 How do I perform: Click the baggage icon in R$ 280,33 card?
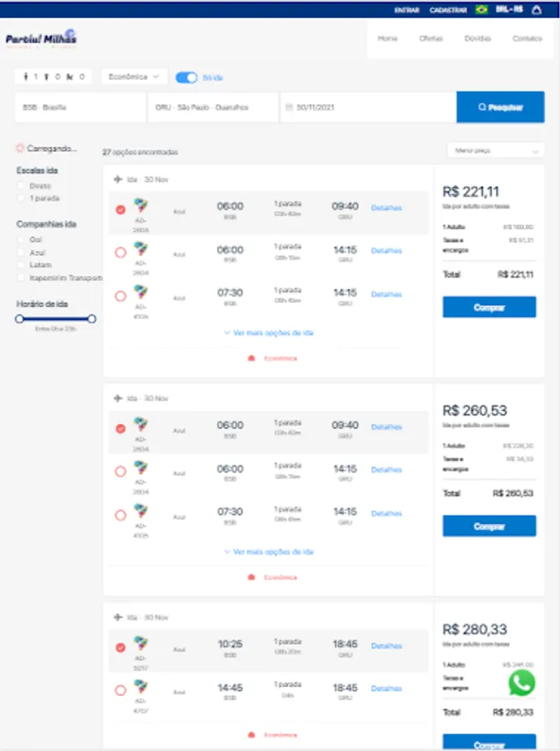(251, 734)
